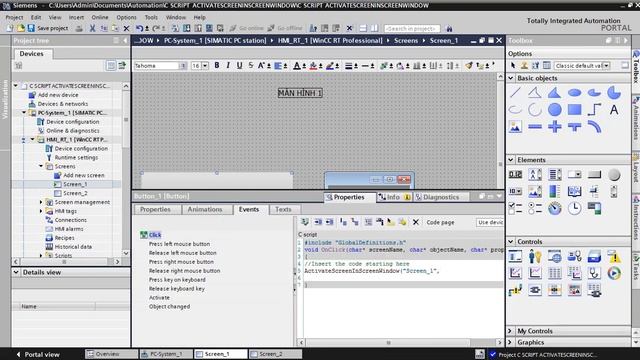
Task: Select the Ellipse basic object
Action: [574, 93]
